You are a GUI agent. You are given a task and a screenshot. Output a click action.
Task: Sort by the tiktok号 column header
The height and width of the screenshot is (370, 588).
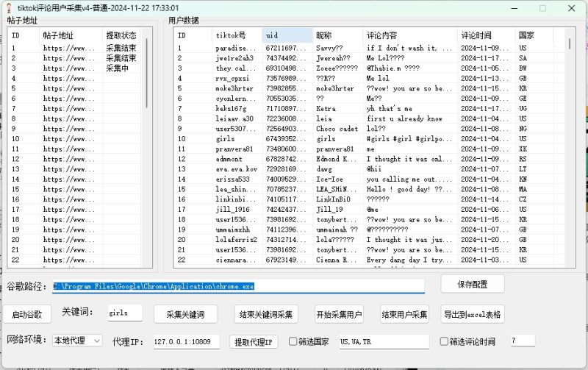pyautogui.click(x=237, y=35)
